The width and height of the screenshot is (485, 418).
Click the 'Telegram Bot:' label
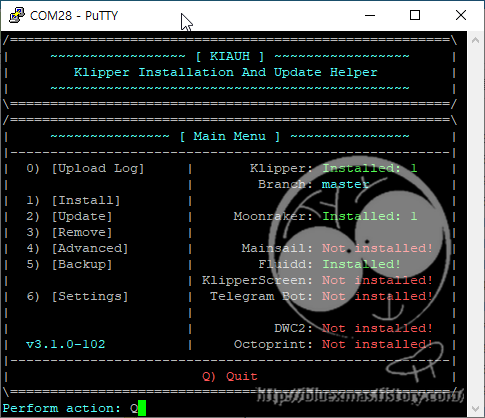(261, 297)
